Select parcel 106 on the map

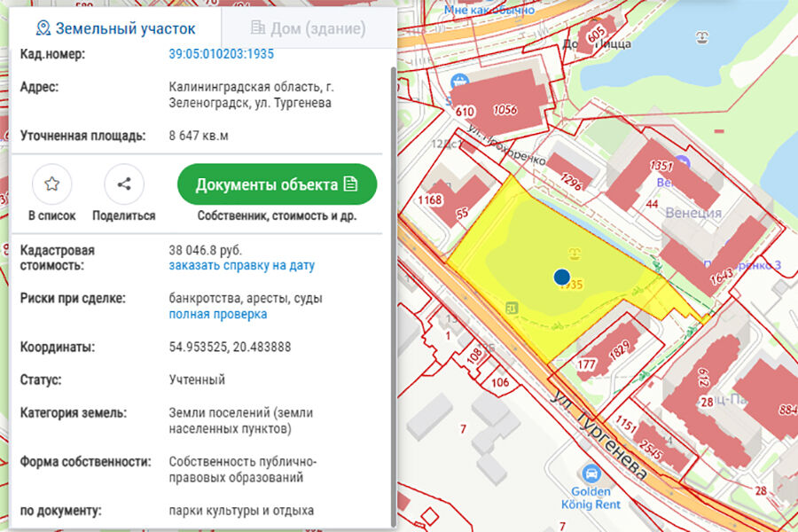pyautogui.click(x=500, y=382)
